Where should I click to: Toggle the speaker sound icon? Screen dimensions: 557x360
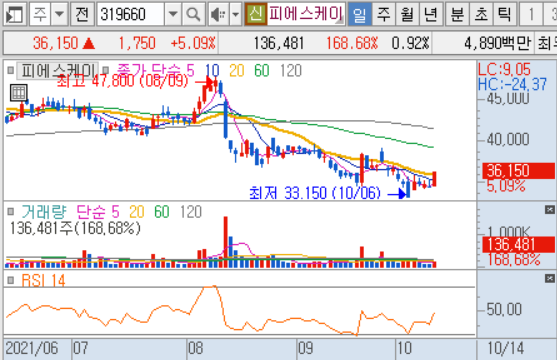(218, 15)
